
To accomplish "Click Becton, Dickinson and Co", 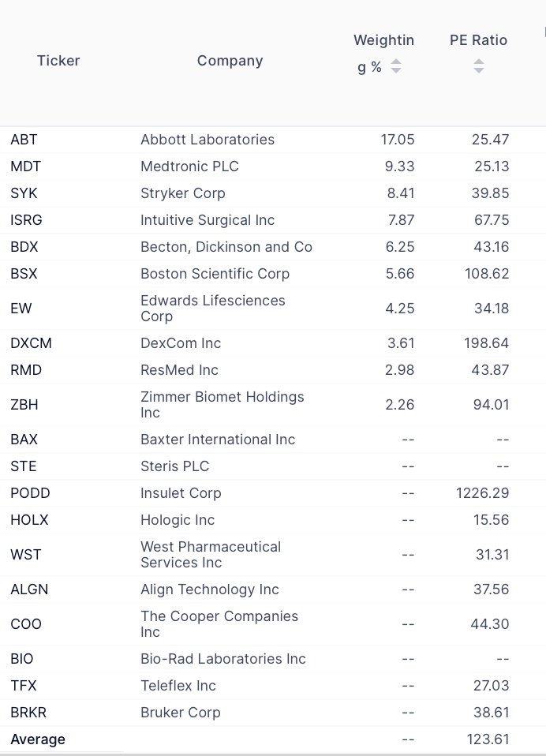I will (226, 247).
